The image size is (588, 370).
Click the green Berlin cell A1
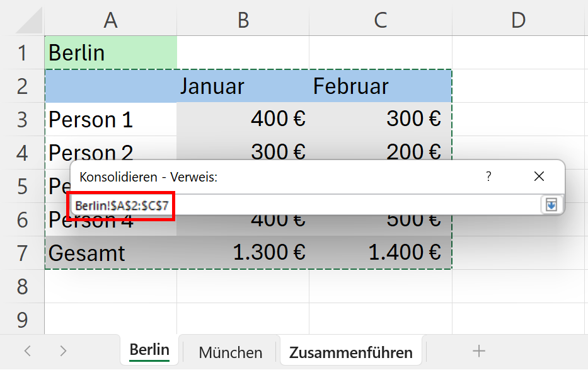[111, 53]
